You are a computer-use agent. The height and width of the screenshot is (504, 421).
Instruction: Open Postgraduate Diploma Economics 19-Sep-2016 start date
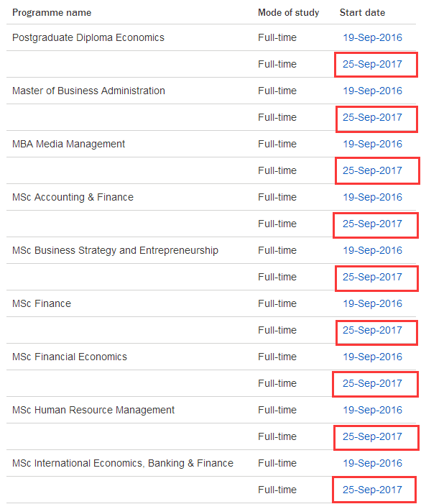coord(373,37)
